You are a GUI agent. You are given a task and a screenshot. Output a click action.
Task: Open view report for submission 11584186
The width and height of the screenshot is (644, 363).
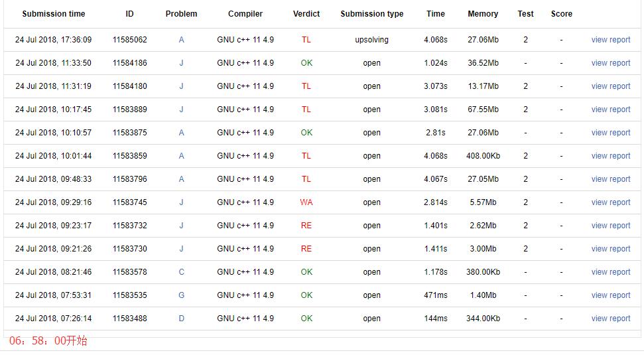coord(610,63)
